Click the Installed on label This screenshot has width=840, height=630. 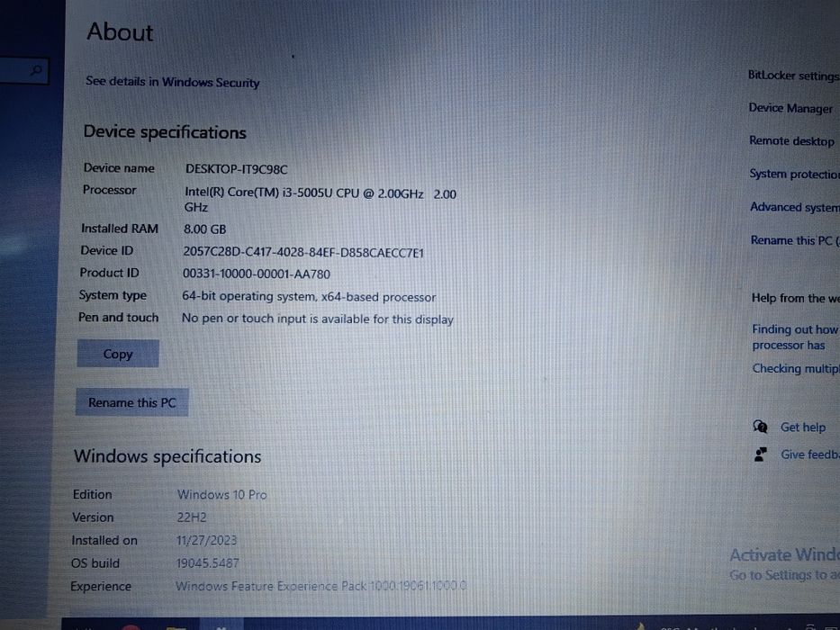(x=104, y=540)
